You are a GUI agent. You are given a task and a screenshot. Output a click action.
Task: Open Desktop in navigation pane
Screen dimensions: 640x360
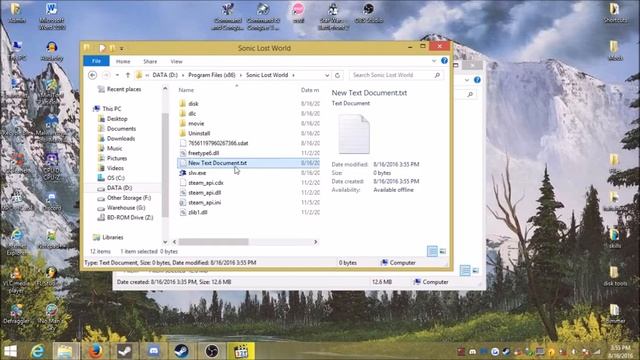coord(113,119)
